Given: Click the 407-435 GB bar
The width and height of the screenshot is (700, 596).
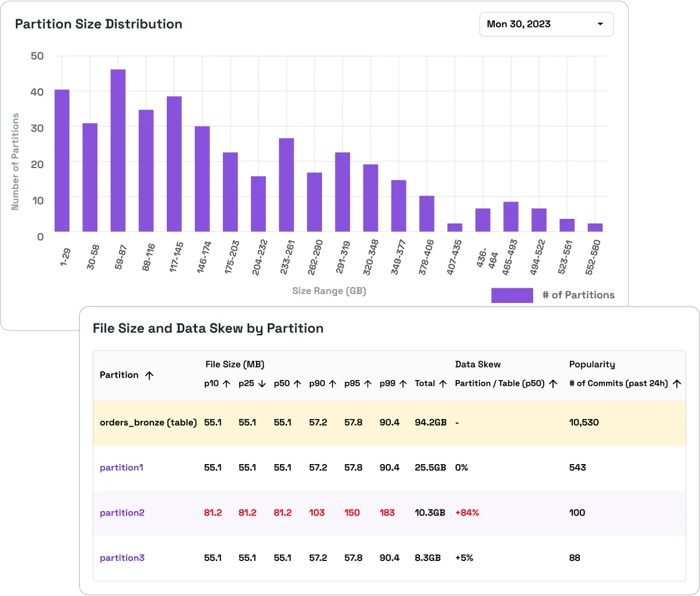Looking at the screenshot, I should click(455, 228).
